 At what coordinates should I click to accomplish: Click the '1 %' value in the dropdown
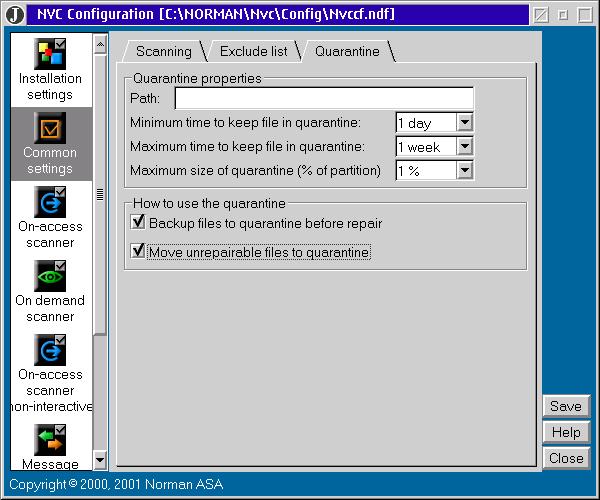(409, 171)
